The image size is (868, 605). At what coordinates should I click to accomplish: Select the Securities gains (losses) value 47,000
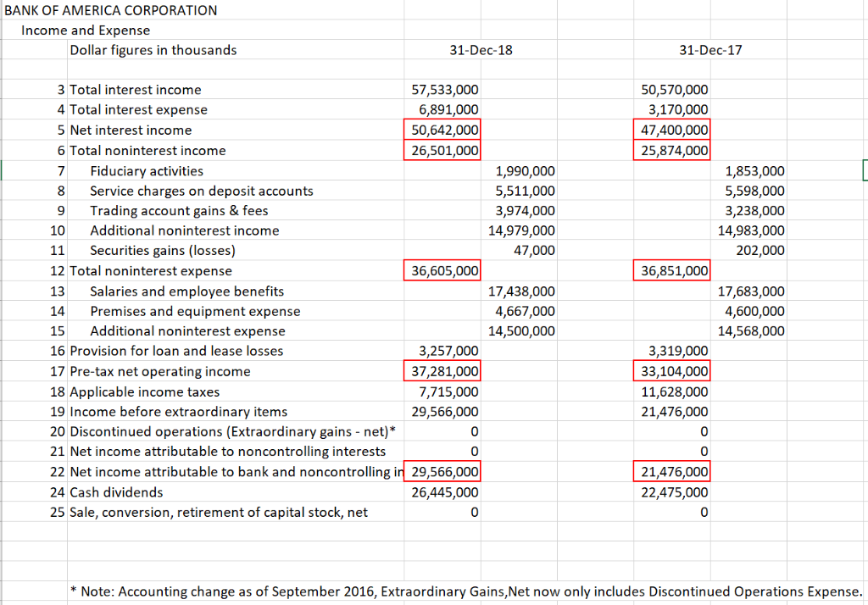tap(535, 250)
